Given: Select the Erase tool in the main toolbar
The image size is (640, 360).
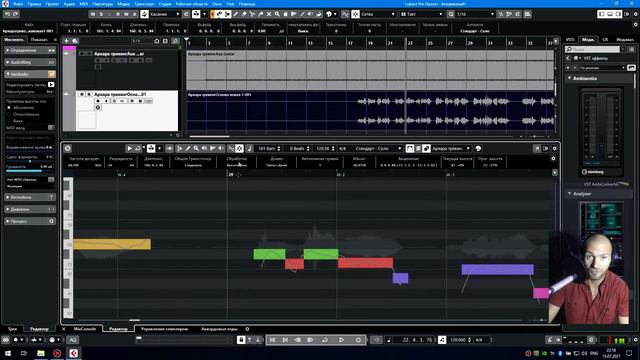Looking at the screenshot, I should pyautogui.click(x=244, y=14).
